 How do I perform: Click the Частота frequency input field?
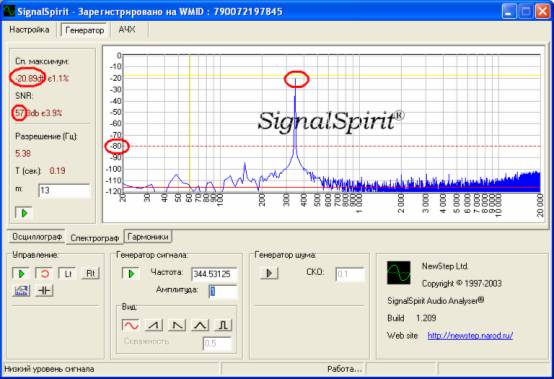coord(214,274)
